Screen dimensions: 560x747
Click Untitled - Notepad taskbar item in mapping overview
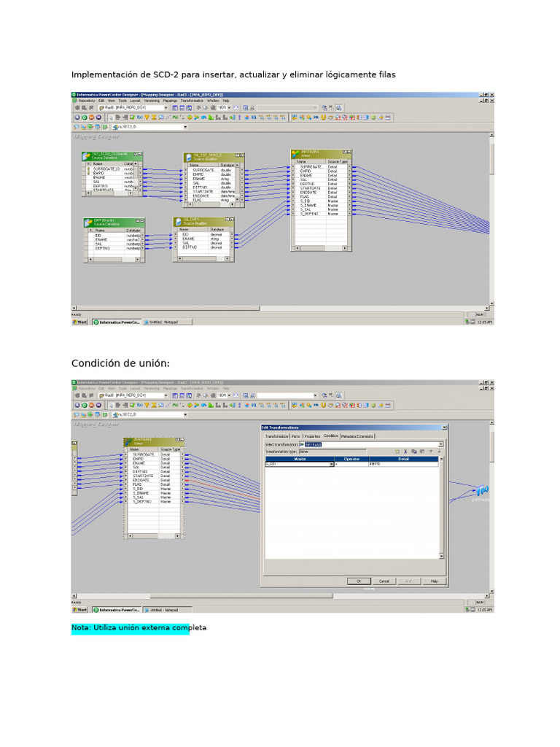[167, 322]
